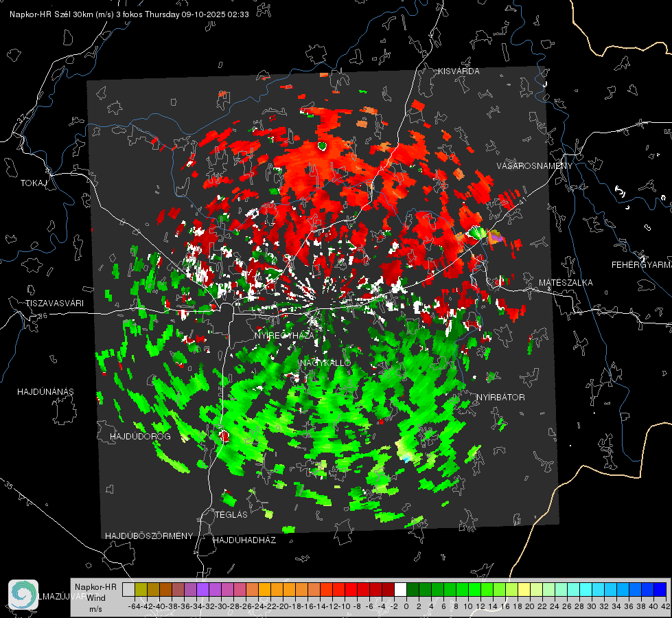Click the road number 36 near Tiszavasvári

pyautogui.click(x=43, y=316)
